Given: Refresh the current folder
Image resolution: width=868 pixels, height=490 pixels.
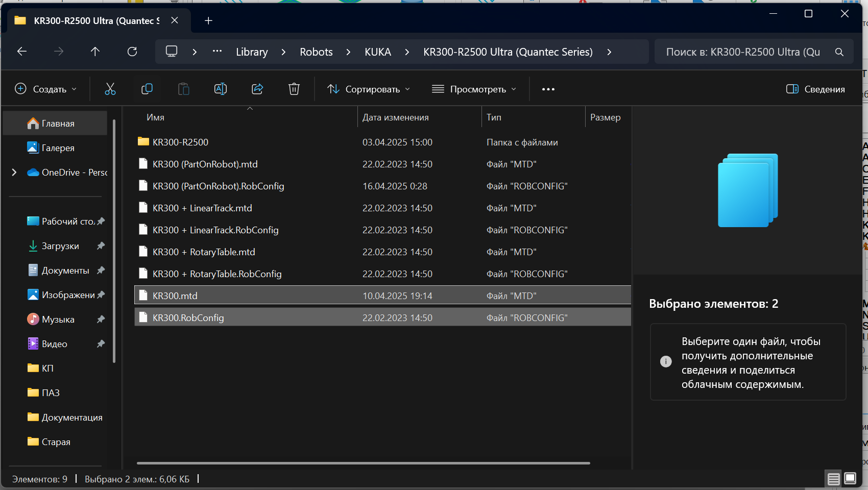Looking at the screenshot, I should pyautogui.click(x=132, y=52).
